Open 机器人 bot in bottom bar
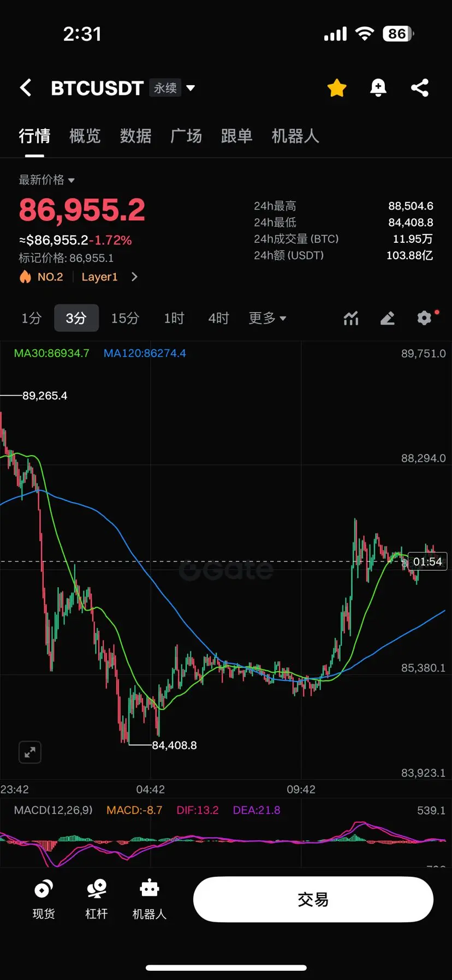The image size is (452, 980). [149, 899]
